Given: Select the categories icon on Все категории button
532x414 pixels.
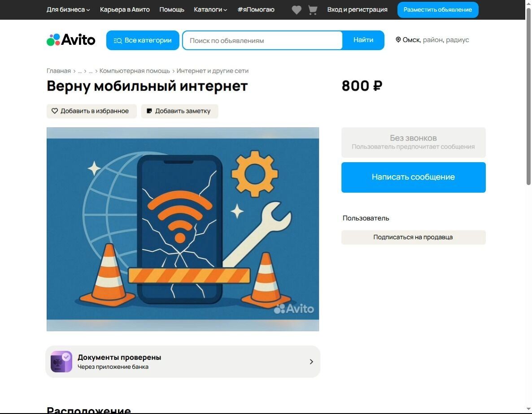Looking at the screenshot, I should (x=117, y=40).
